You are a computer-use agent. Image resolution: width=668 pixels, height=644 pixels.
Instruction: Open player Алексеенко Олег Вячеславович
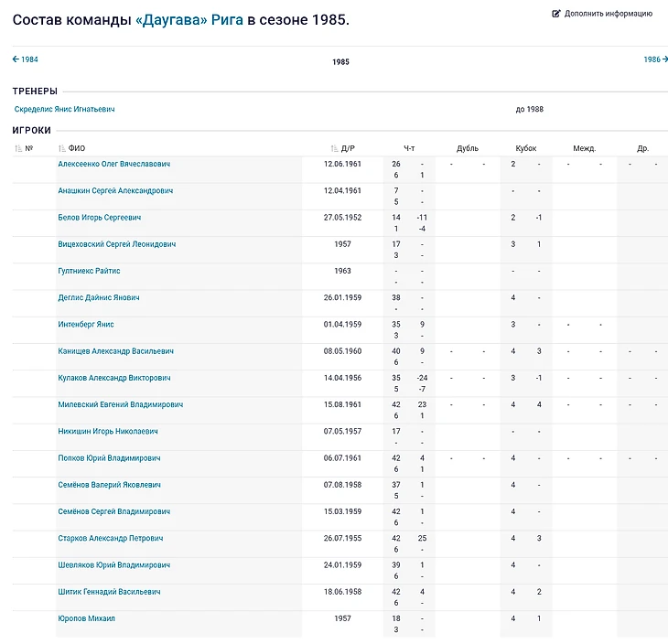coord(113,164)
